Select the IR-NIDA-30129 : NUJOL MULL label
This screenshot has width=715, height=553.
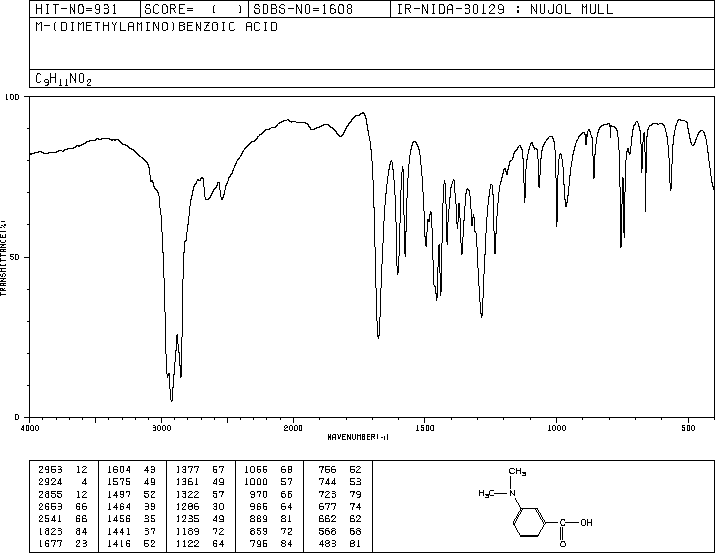(505, 9)
